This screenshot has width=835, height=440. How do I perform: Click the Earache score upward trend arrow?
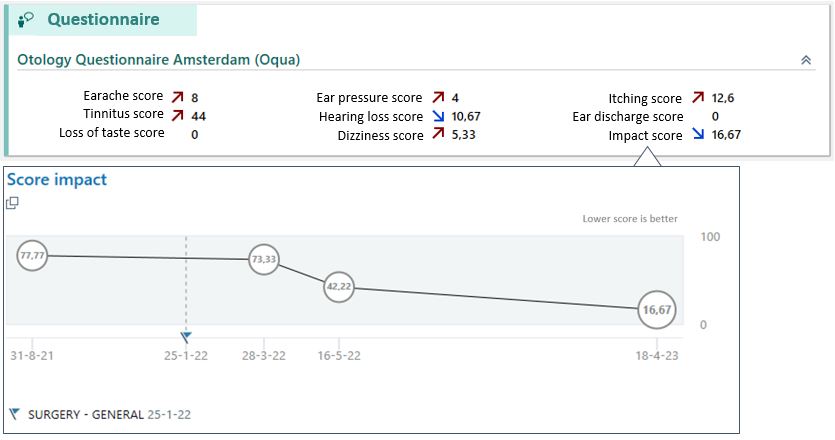(x=177, y=98)
